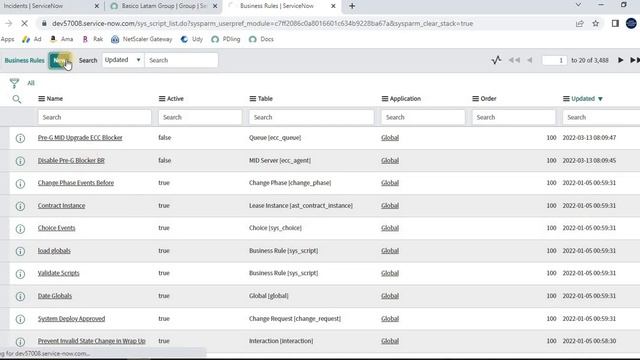
Task: Switch to the Basico Latam Group tab
Action: pos(163,6)
